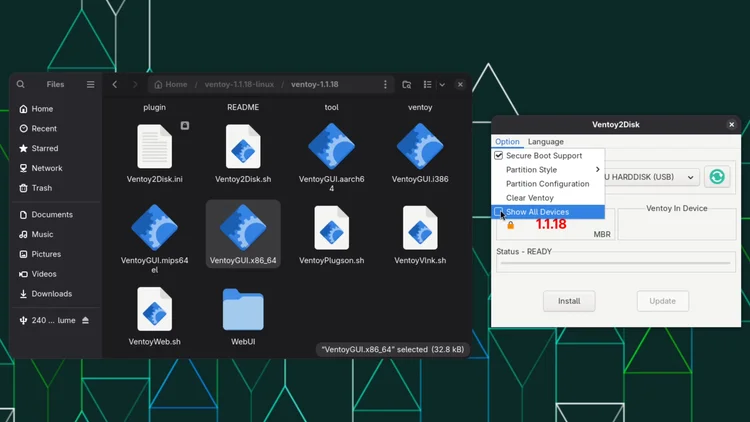Click the Ventoy In Device label

point(676,208)
